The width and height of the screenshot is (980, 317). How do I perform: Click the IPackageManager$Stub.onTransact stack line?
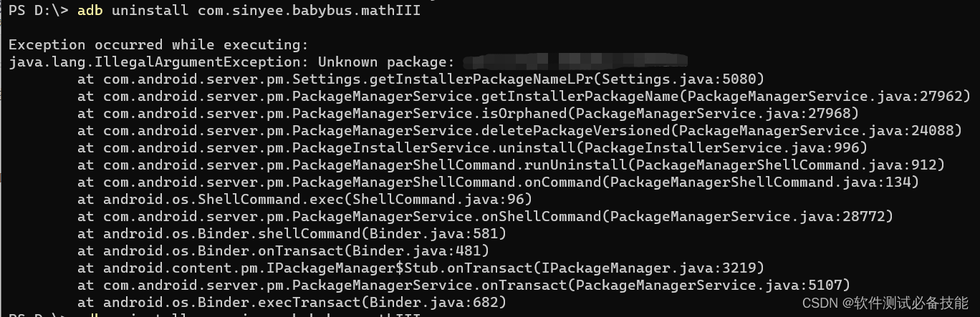(x=421, y=268)
